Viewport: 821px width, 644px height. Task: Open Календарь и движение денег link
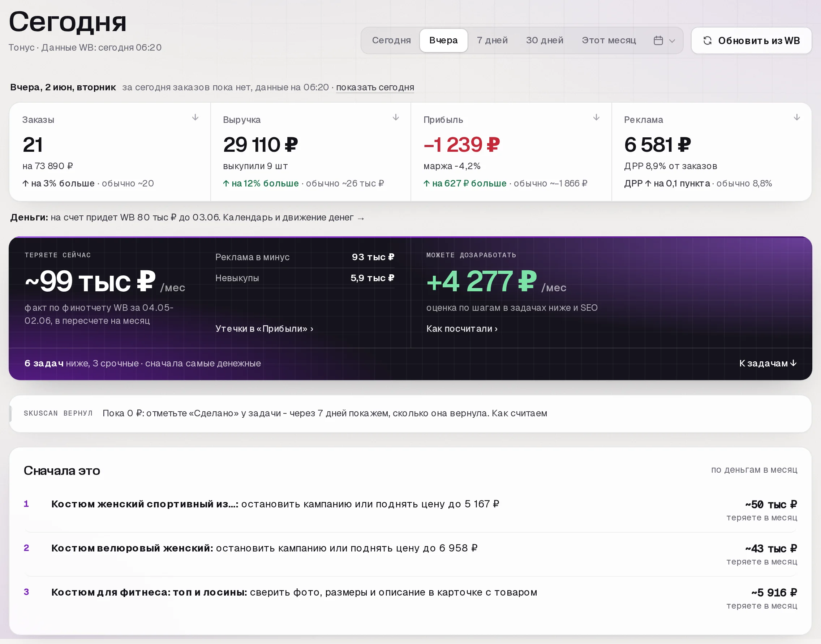(x=294, y=218)
